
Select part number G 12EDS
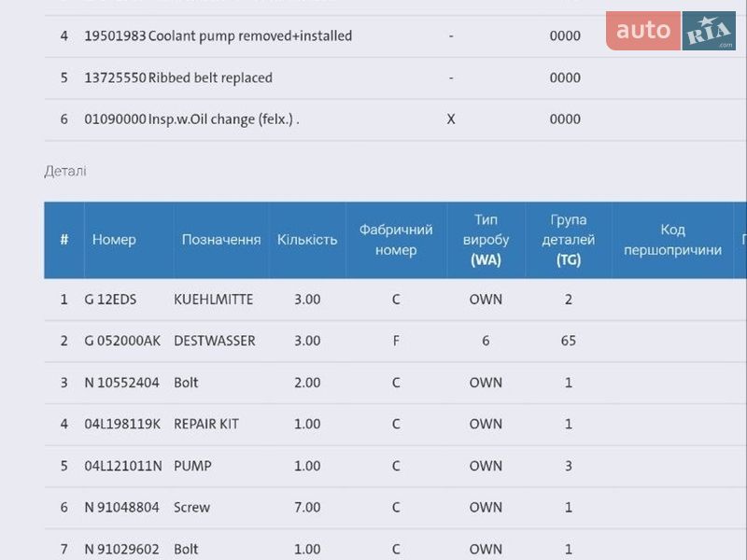coord(110,300)
